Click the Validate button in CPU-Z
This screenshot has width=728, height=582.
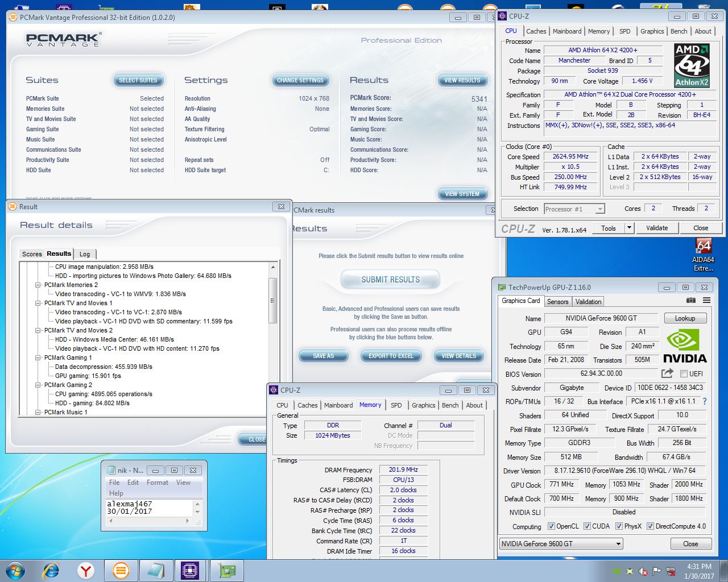[x=657, y=228]
